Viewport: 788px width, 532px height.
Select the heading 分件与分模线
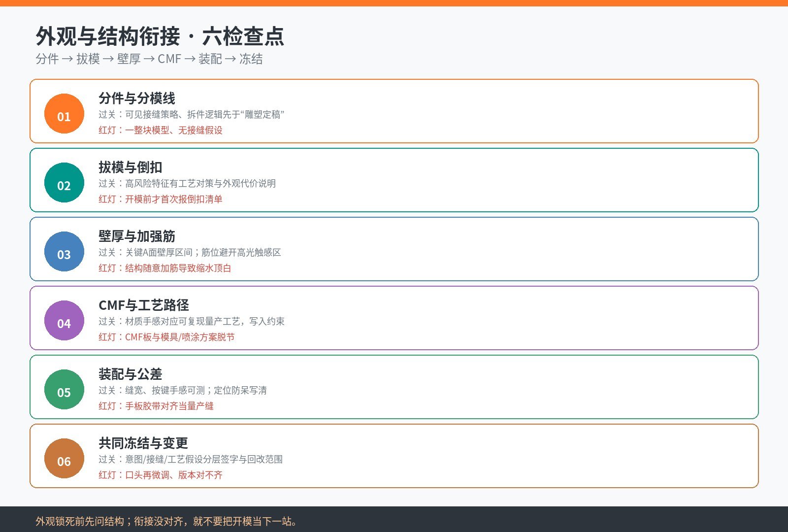(137, 99)
